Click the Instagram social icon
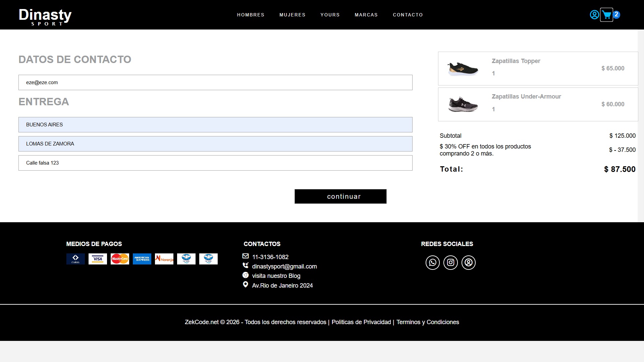The height and width of the screenshot is (362, 644). pos(450,262)
